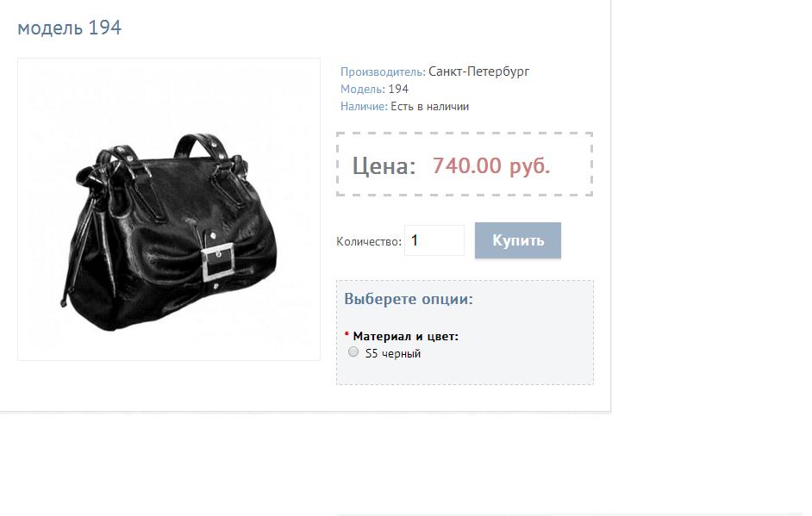Click the Есть в наличии status text
The image size is (812, 516).
(x=429, y=107)
